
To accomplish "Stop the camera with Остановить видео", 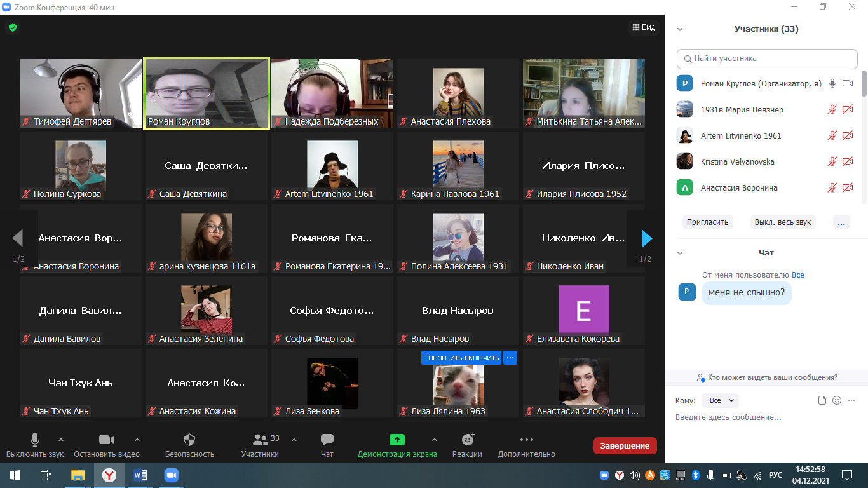I will pyautogui.click(x=107, y=445).
